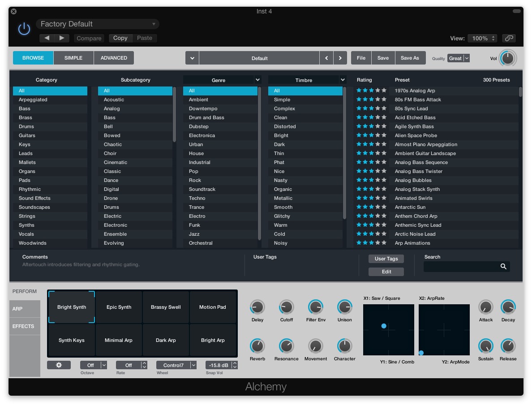Go to next setting with right arrow
Image resolution: width=532 pixels, height=406 pixels.
(62, 38)
